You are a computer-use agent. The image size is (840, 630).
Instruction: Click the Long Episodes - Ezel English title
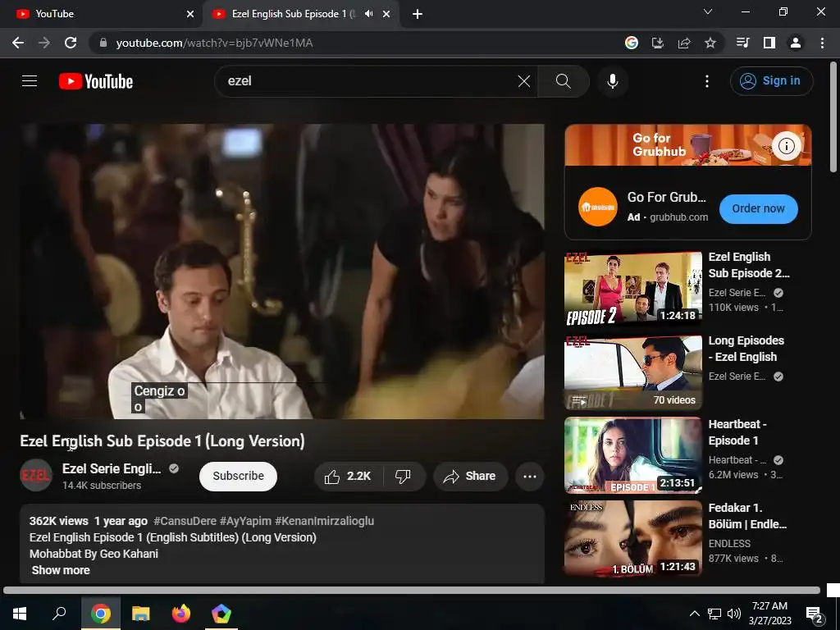(x=746, y=348)
